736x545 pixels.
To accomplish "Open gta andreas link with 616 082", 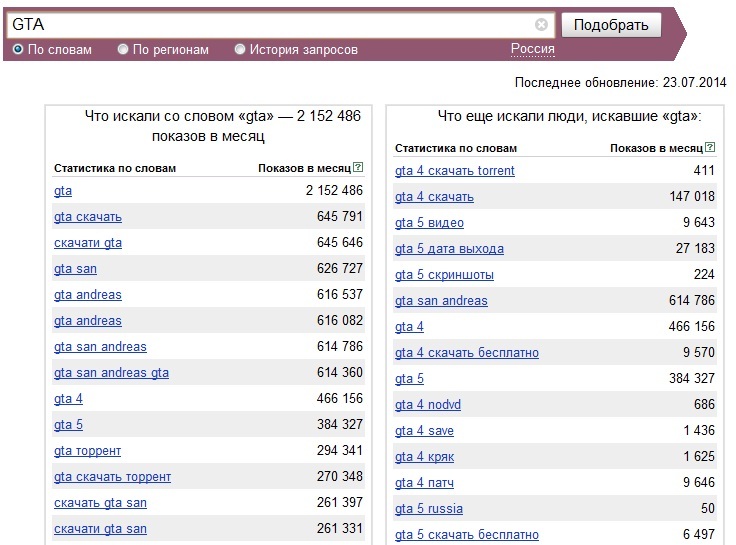I will pos(88,321).
